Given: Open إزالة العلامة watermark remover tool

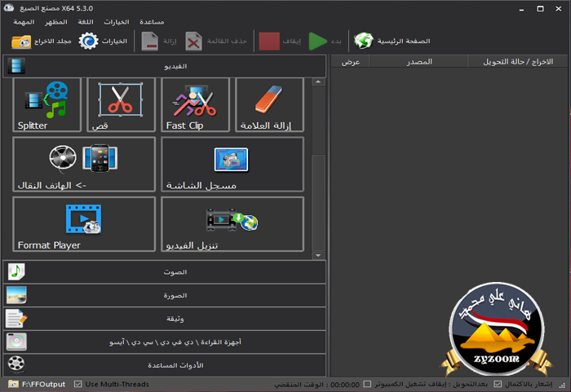Looking at the screenshot, I should pyautogui.click(x=269, y=105).
